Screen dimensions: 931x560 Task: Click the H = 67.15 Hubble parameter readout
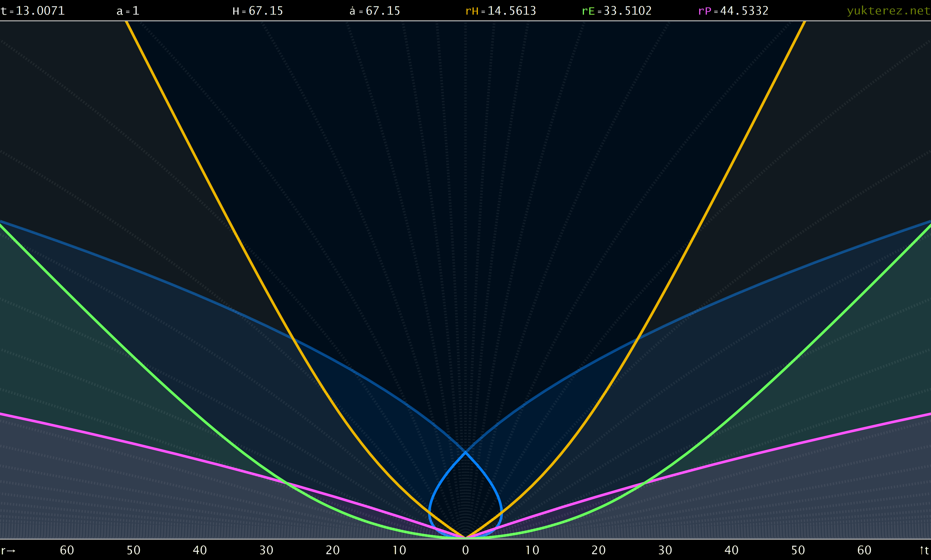point(257,11)
